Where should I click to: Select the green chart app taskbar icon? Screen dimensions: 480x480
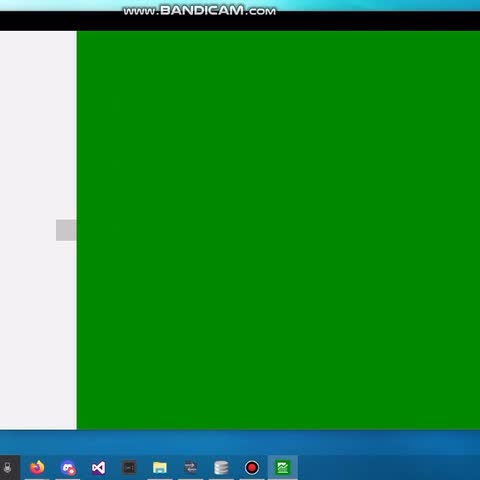tap(283, 468)
